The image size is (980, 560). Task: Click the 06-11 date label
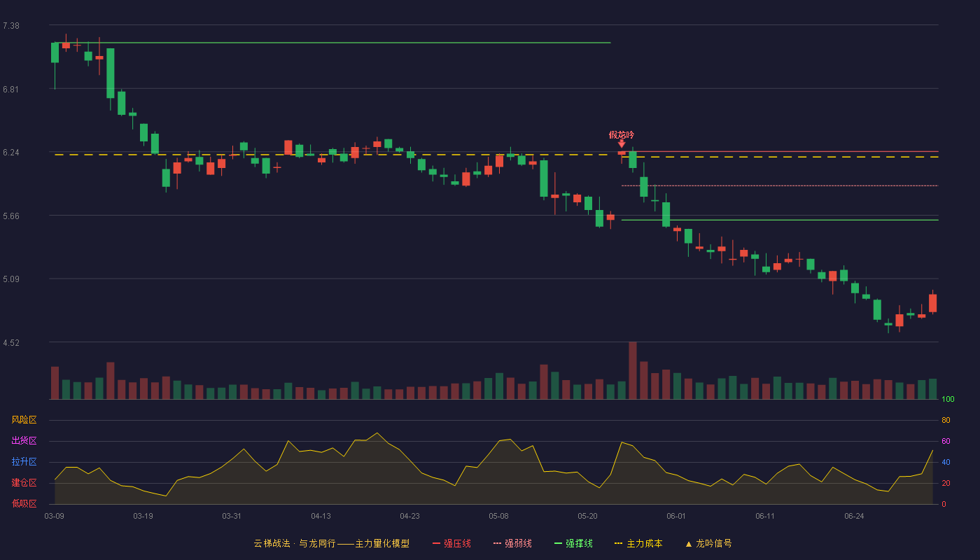(765, 516)
